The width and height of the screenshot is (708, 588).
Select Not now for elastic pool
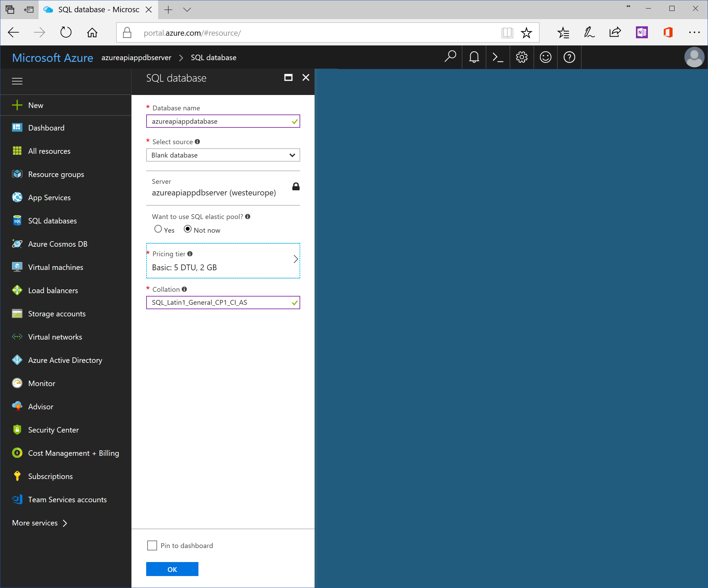coord(188,229)
